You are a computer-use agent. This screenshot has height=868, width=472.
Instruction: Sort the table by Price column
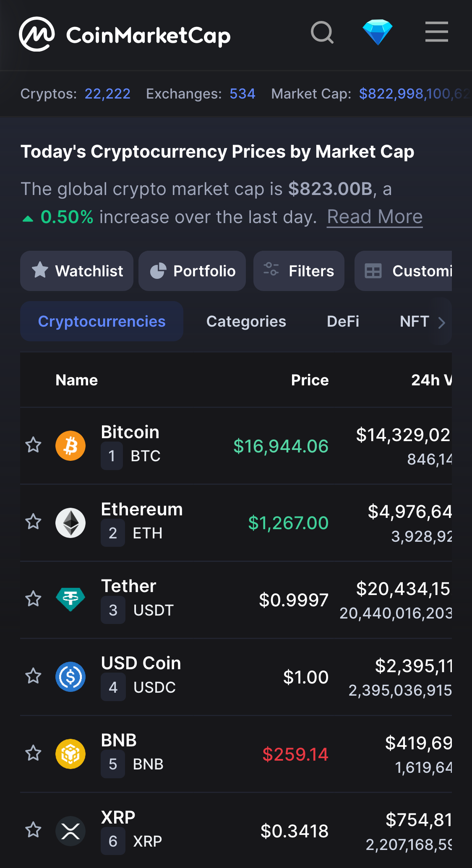pyautogui.click(x=310, y=380)
